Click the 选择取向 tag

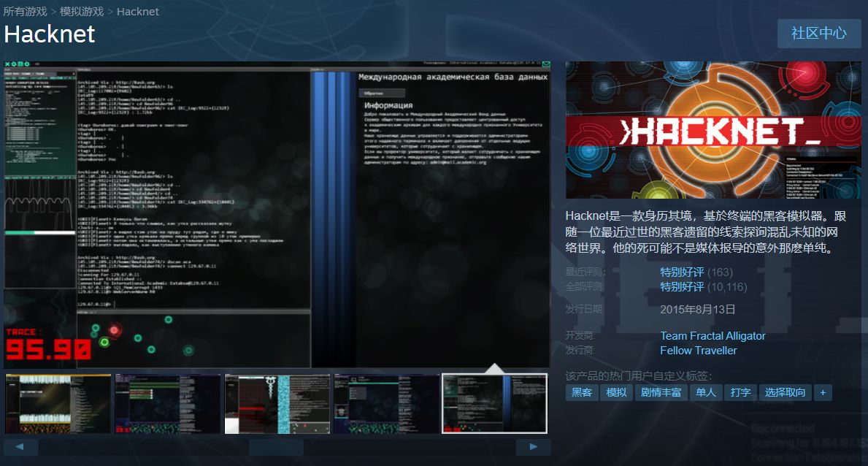(x=785, y=392)
